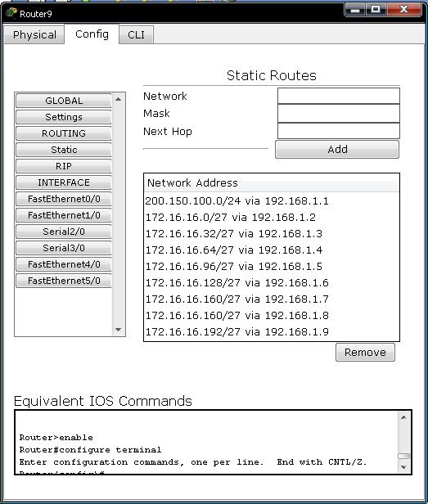The image size is (428, 504).
Task: Select route 172.16.16.160/27 via 192.168.1.8
Action: (x=272, y=316)
